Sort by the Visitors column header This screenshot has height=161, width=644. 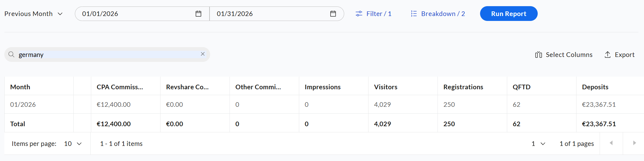click(386, 87)
